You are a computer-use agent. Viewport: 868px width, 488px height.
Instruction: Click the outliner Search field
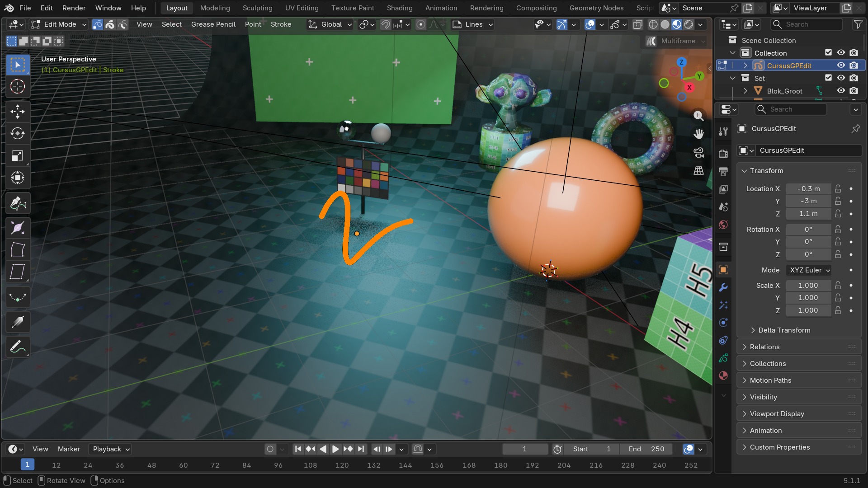807,24
